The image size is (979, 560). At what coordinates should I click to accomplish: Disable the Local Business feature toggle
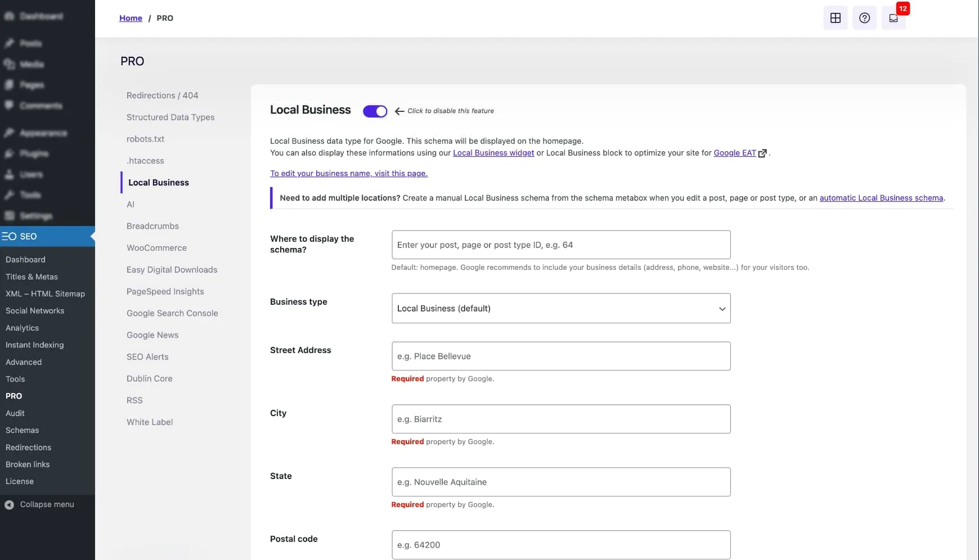pyautogui.click(x=374, y=111)
